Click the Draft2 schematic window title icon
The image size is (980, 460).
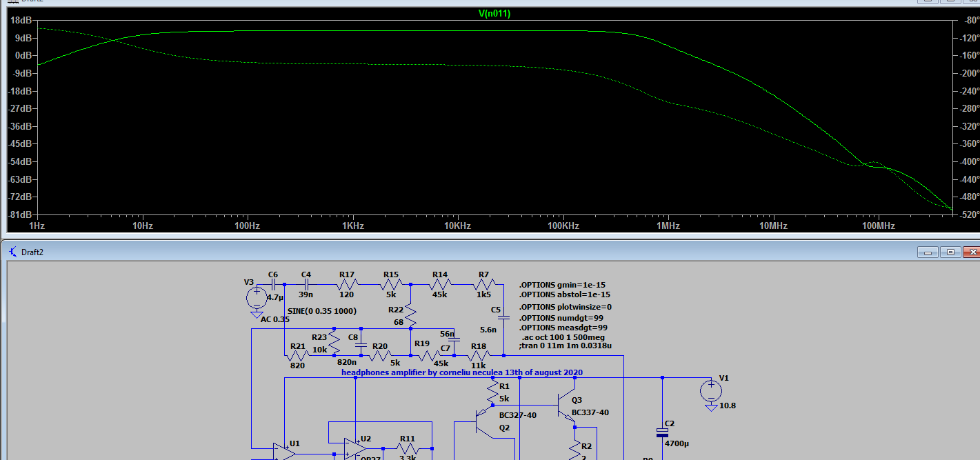(x=12, y=252)
